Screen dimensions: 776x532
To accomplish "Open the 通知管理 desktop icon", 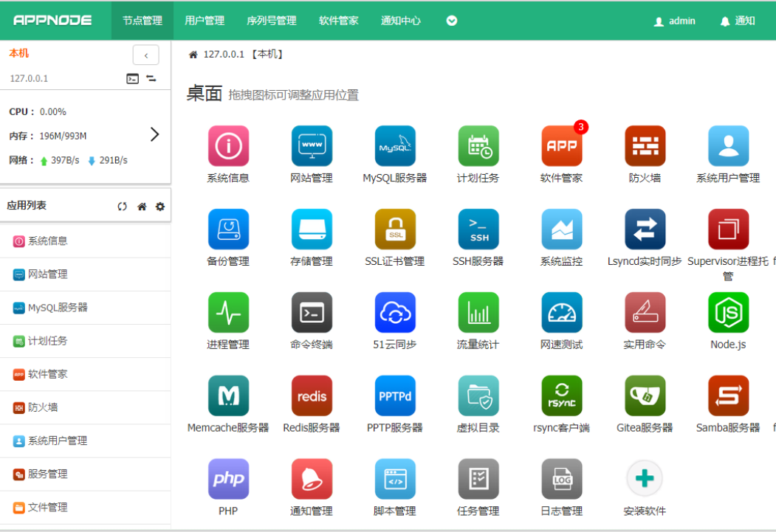I will (312, 479).
